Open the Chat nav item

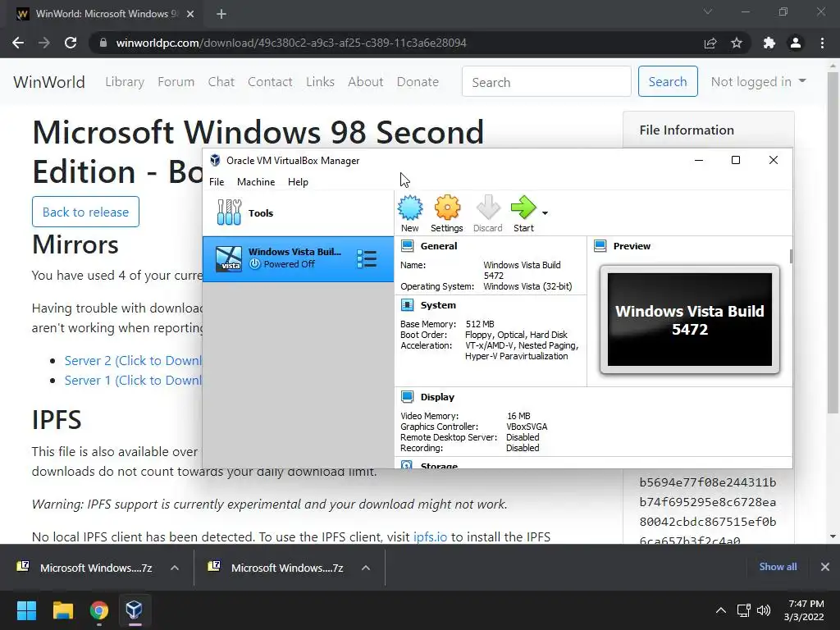[x=221, y=82]
